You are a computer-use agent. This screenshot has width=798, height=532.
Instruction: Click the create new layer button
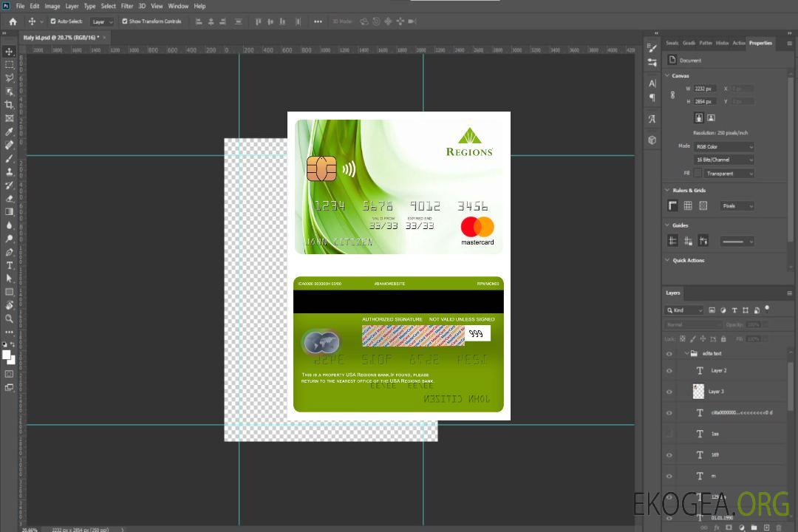[766, 528]
